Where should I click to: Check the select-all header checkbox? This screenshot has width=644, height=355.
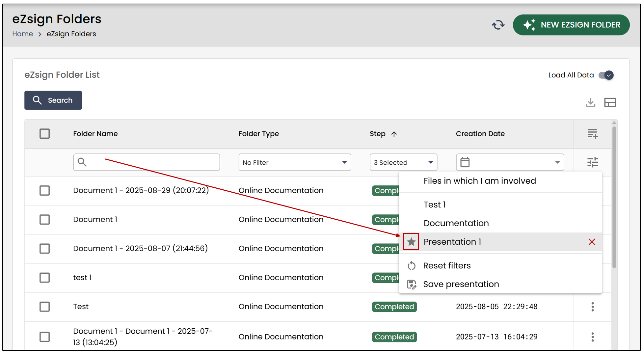pyautogui.click(x=44, y=134)
